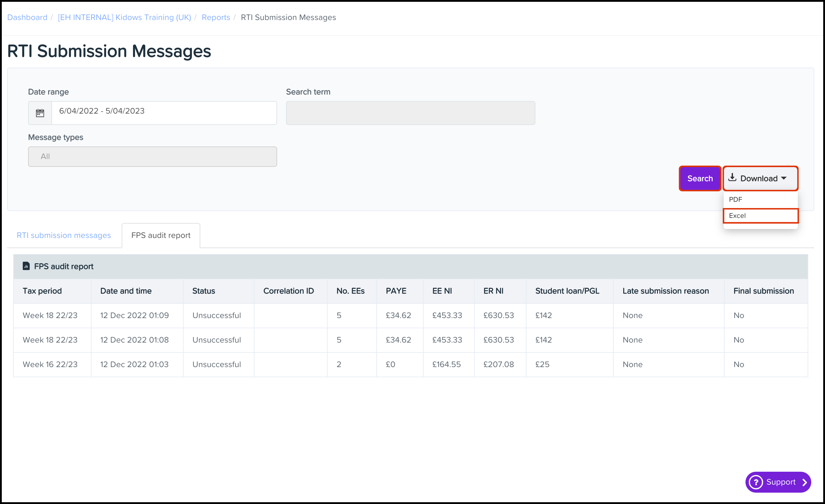Open Kidows Training (UK) breadcrumb link
This screenshot has width=825, height=504.
click(x=124, y=17)
